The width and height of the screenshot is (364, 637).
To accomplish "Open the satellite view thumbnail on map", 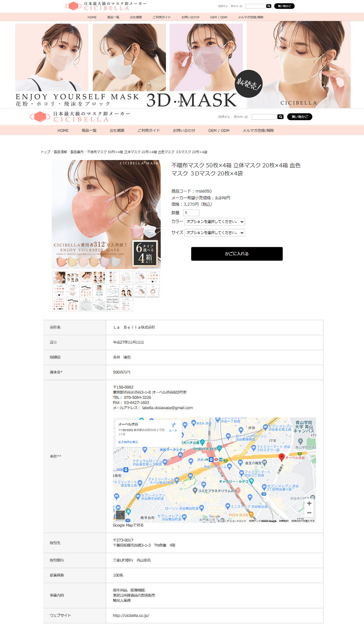I will point(120,515).
